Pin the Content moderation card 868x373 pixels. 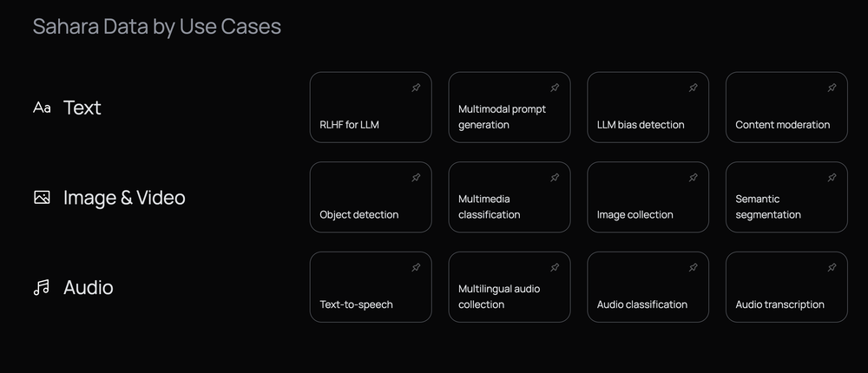[x=832, y=88]
